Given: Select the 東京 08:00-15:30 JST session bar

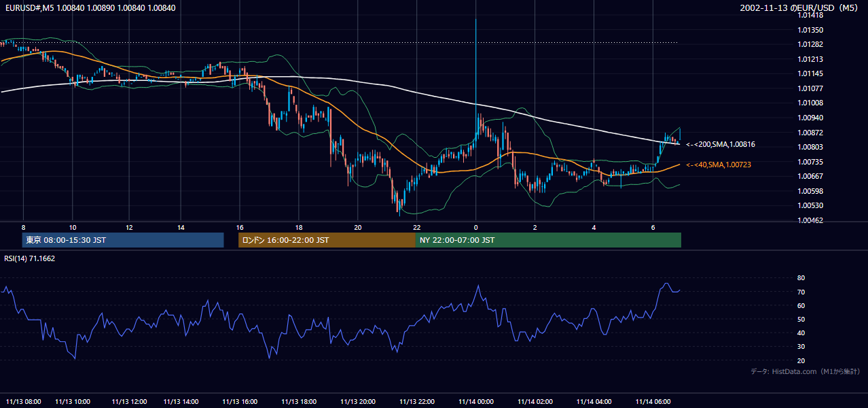Looking at the screenshot, I should (123, 240).
